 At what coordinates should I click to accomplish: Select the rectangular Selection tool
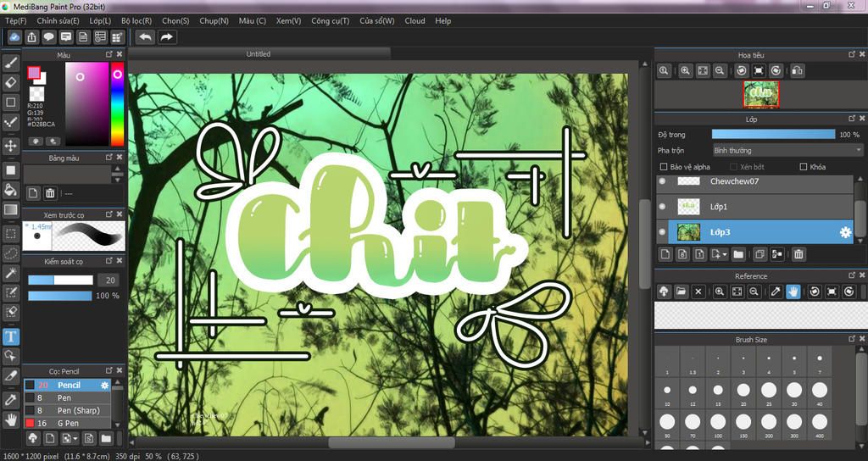click(x=10, y=234)
